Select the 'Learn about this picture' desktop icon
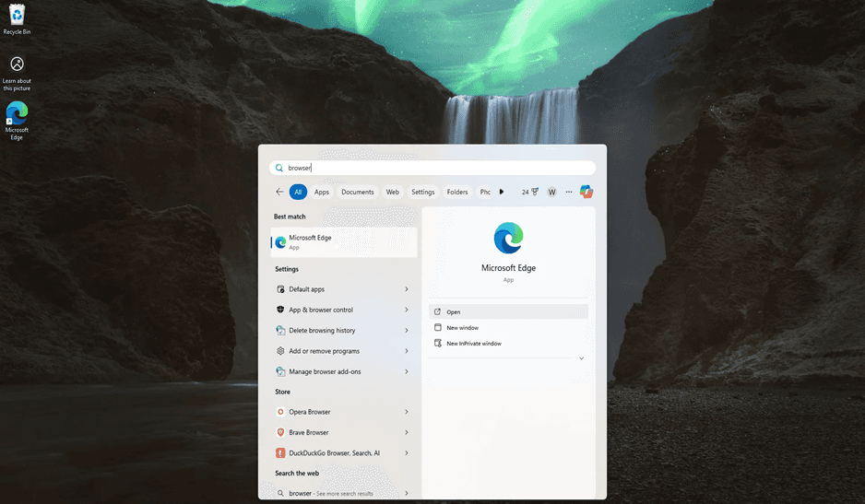The image size is (865, 504). click(17, 73)
